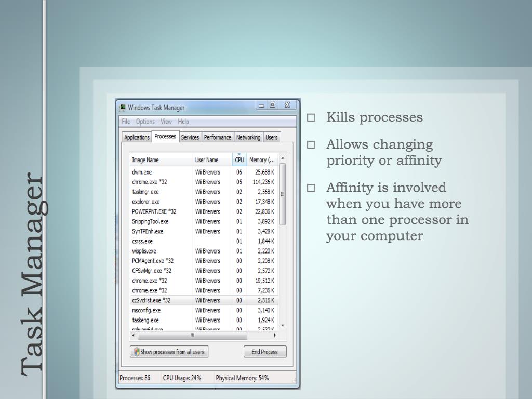Click the 2,316 K memory value

(x=265, y=300)
